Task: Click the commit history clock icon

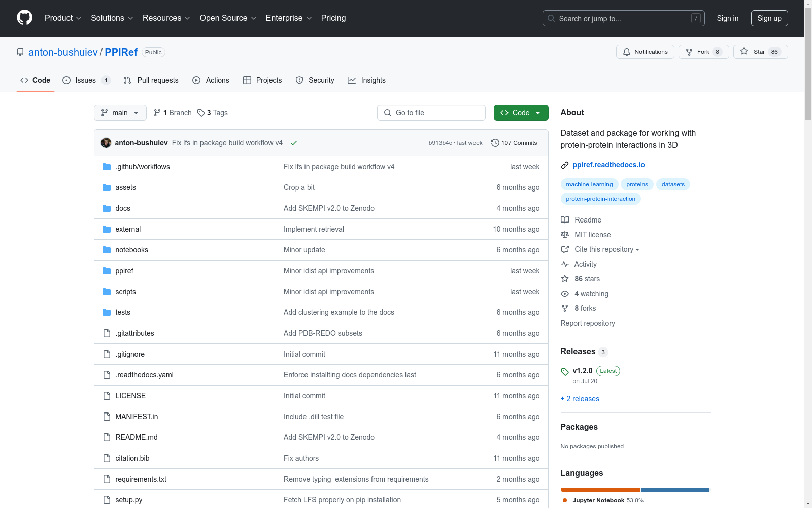Action: point(495,143)
